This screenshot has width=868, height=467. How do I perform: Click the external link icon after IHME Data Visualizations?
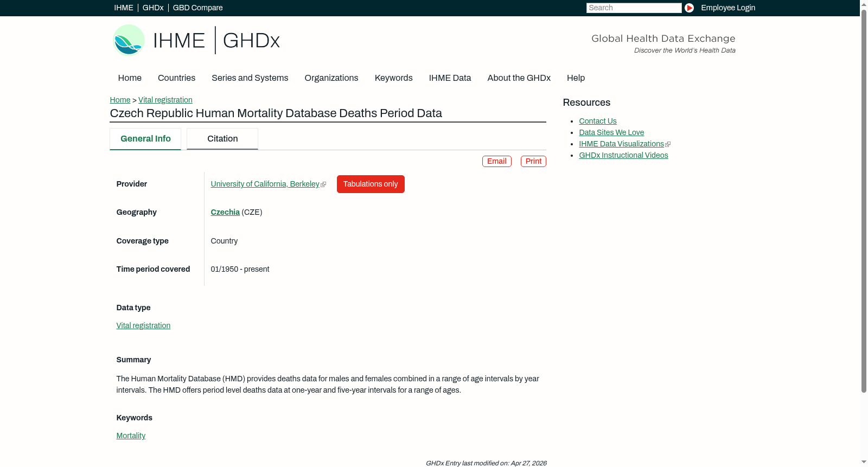668,144
